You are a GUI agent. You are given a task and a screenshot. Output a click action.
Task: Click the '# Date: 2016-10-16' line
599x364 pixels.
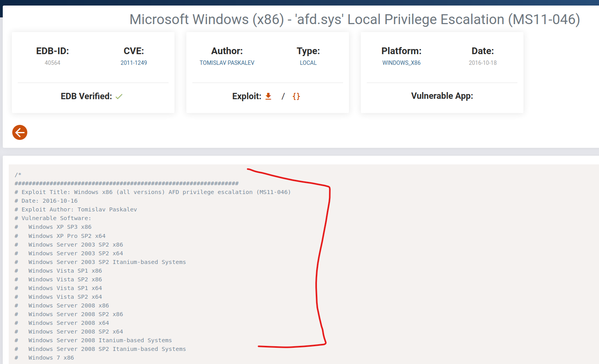coord(46,201)
